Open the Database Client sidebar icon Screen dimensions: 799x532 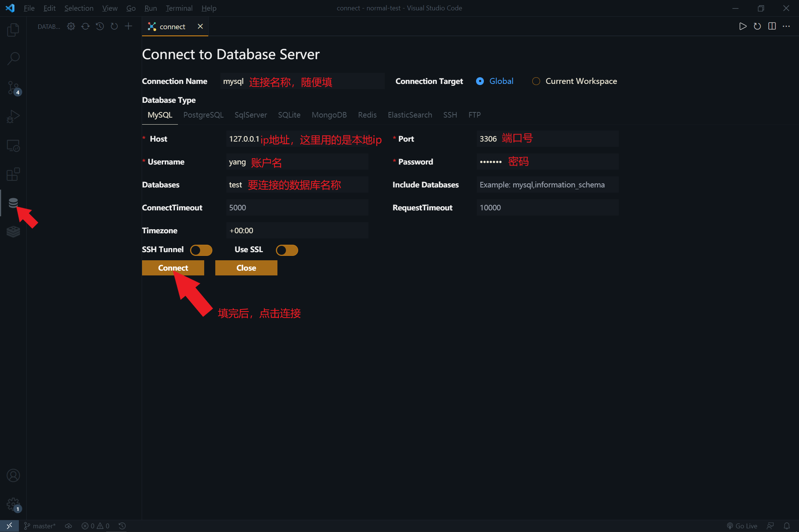(x=13, y=203)
